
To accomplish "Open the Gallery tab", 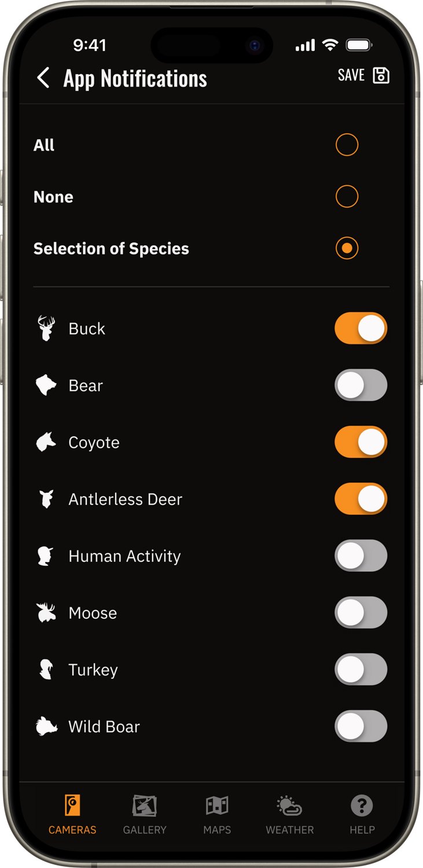I will (145, 814).
